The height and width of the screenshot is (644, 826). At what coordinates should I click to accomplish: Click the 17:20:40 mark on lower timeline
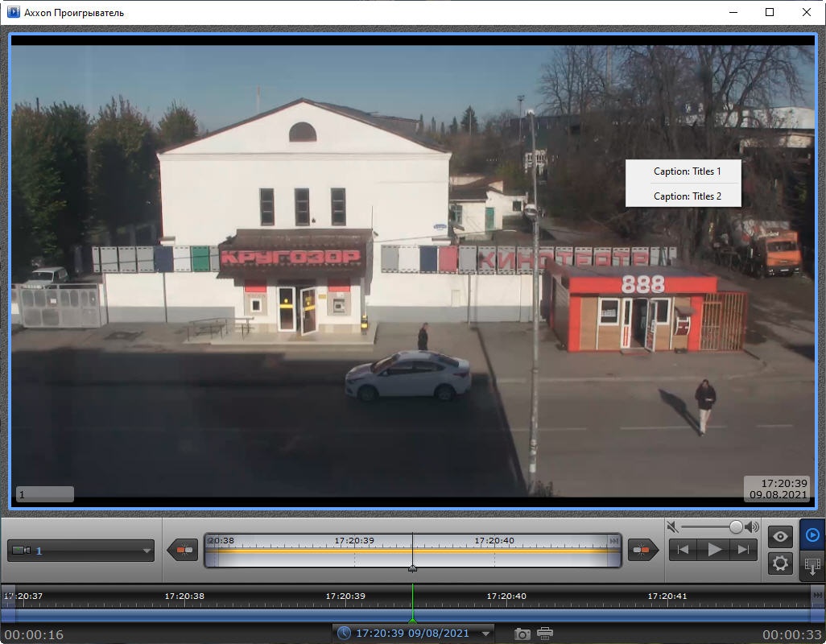click(506, 597)
